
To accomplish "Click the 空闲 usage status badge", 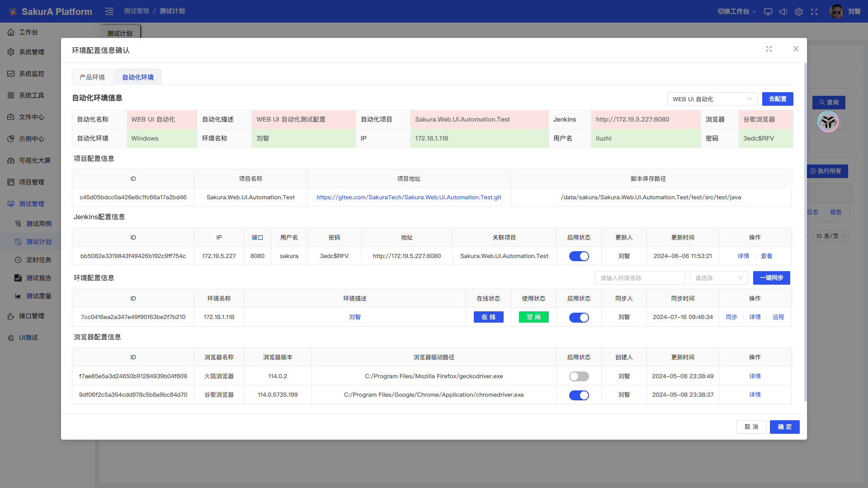I will 533,317.
